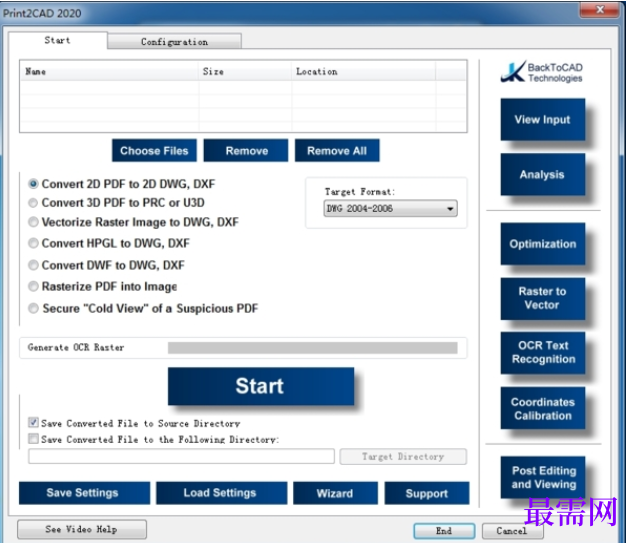Open Coordinates Calibration
The height and width of the screenshot is (543, 636).
(x=543, y=408)
